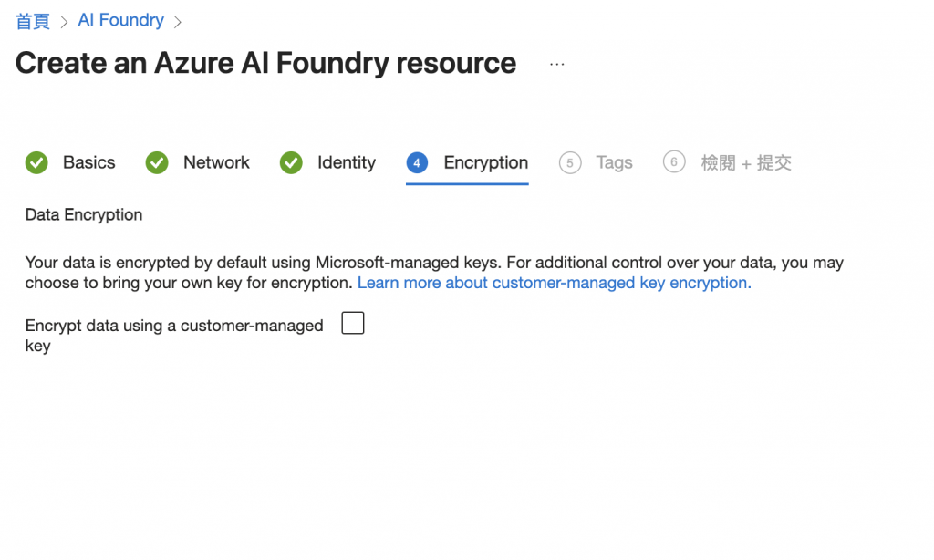Click the breadcrumb chevron after 首頁
The image size is (934, 560).
click(64, 21)
